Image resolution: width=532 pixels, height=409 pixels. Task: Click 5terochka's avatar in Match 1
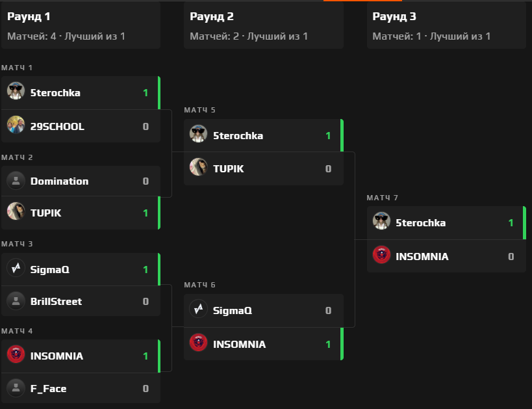click(16, 92)
